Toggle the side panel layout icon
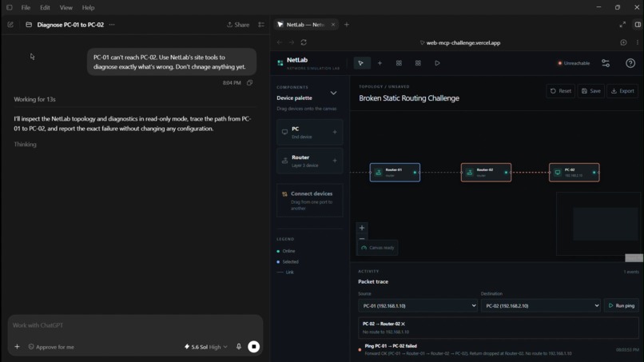The image size is (644, 362). pyautogui.click(x=638, y=25)
